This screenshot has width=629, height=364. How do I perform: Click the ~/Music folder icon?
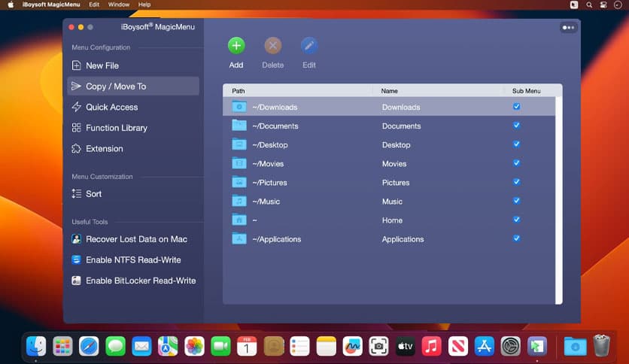(x=239, y=201)
